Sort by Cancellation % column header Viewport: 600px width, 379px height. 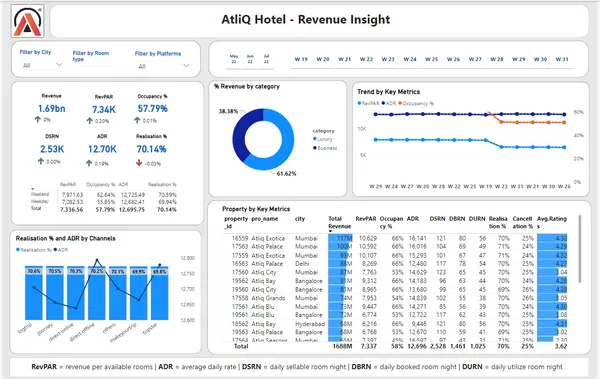523,222
